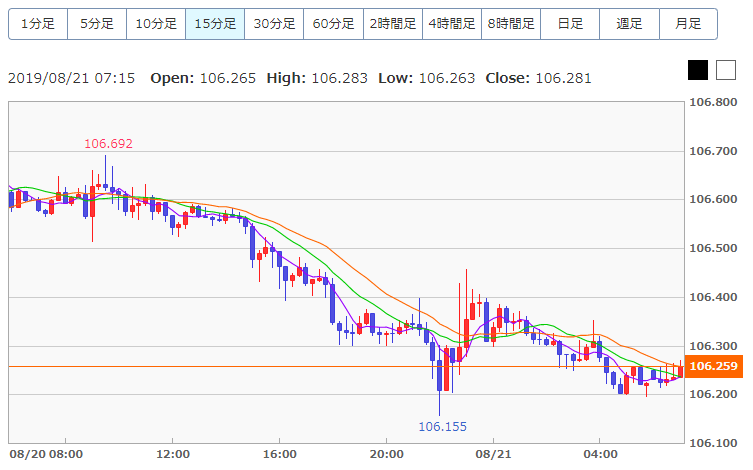This screenshot has width=753, height=470.
Task: Click the Low value 106.263
Action: click(x=447, y=78)
